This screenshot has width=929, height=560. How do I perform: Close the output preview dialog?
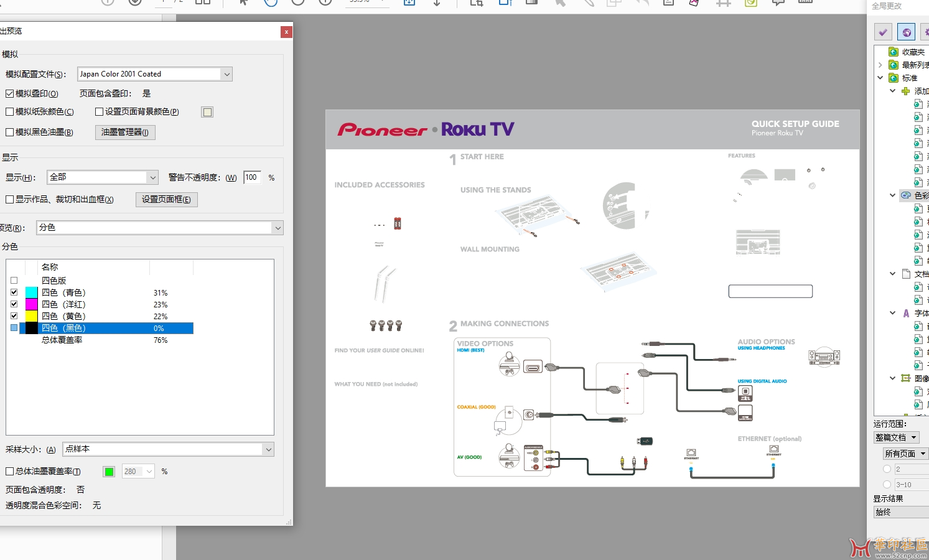click(x=286, y=32)
